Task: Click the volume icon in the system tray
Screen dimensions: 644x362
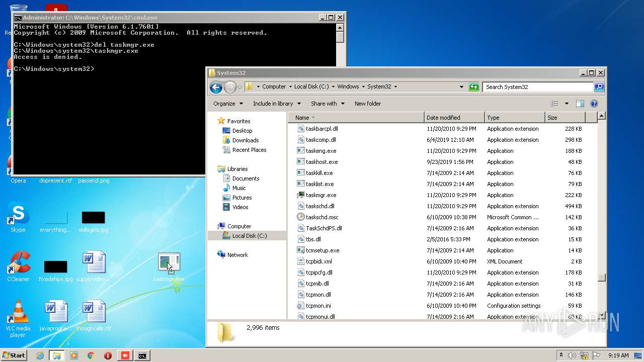Action: coord(572,355)
